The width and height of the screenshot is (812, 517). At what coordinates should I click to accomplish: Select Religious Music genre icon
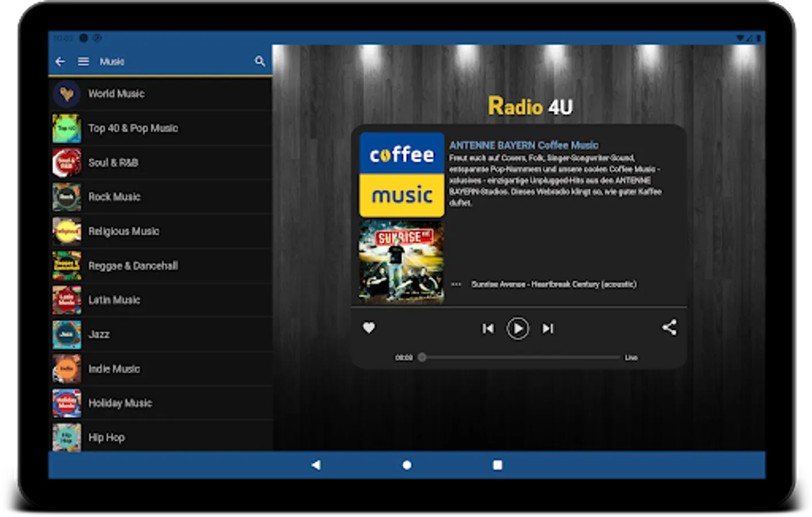tap(67, 232)
